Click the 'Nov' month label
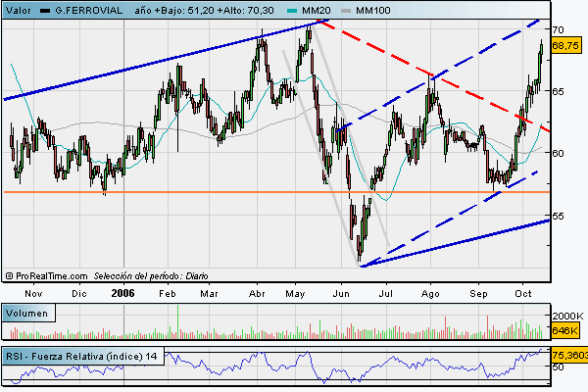This screenshot has height=392, width=588. click(x=33, y=293)
